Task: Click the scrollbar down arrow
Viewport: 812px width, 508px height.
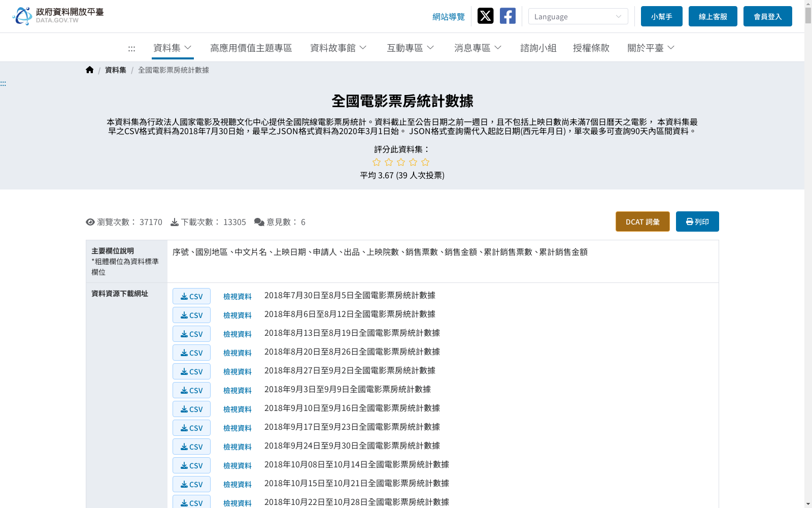Action: pos(808,504)
